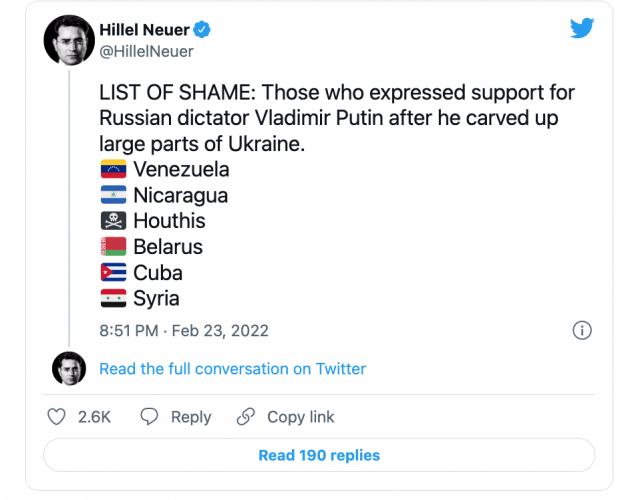Open Hillel Neuer's large profile picture

tap(68, 39)
